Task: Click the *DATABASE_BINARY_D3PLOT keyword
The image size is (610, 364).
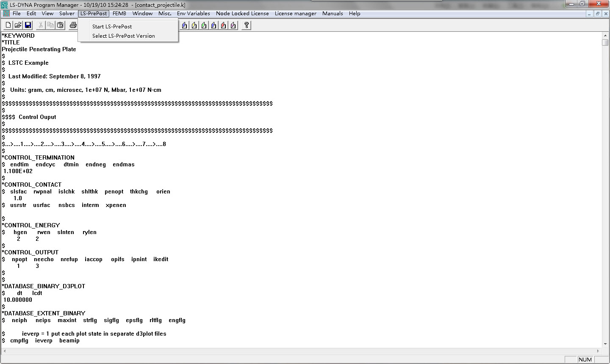Action: click(44, 286)
